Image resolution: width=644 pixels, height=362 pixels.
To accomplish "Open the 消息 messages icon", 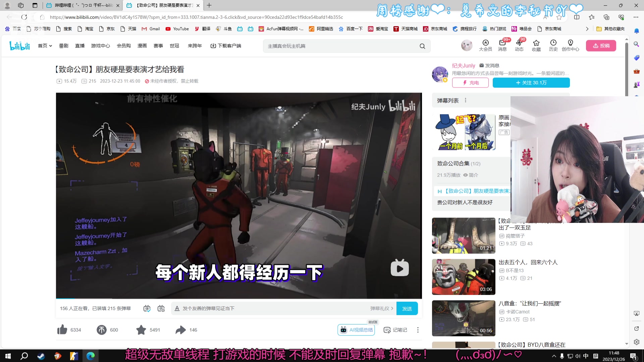I will (502, 46).
